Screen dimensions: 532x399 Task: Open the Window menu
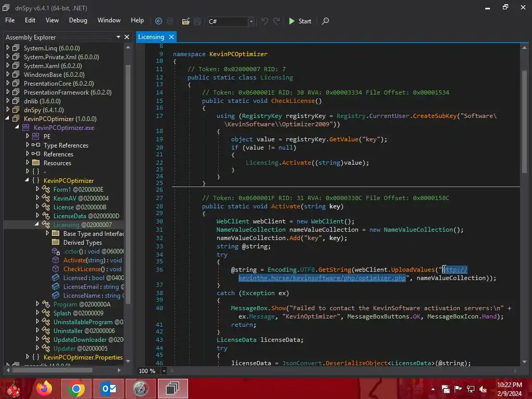pyautogui.click(x=109, y=20)
